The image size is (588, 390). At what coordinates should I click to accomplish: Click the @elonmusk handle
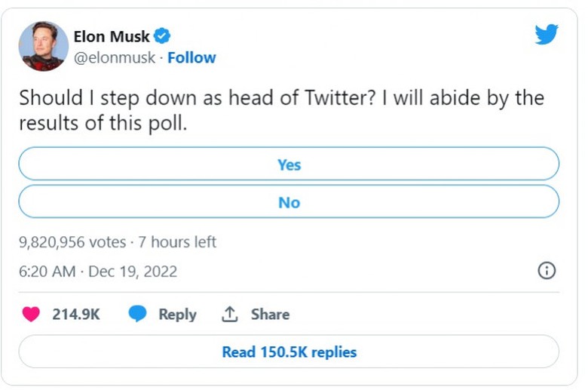coord(115,58)
